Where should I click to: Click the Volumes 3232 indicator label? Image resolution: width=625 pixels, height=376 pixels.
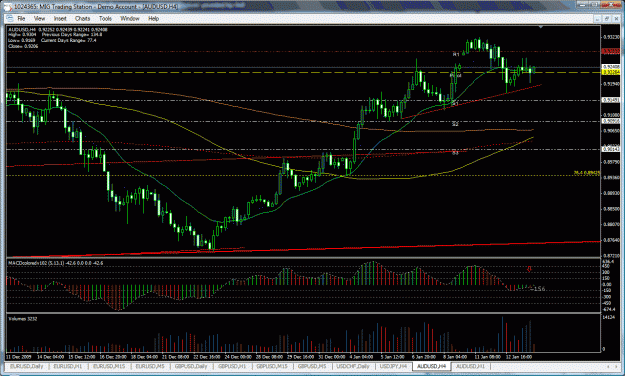[x=23, y=319]
